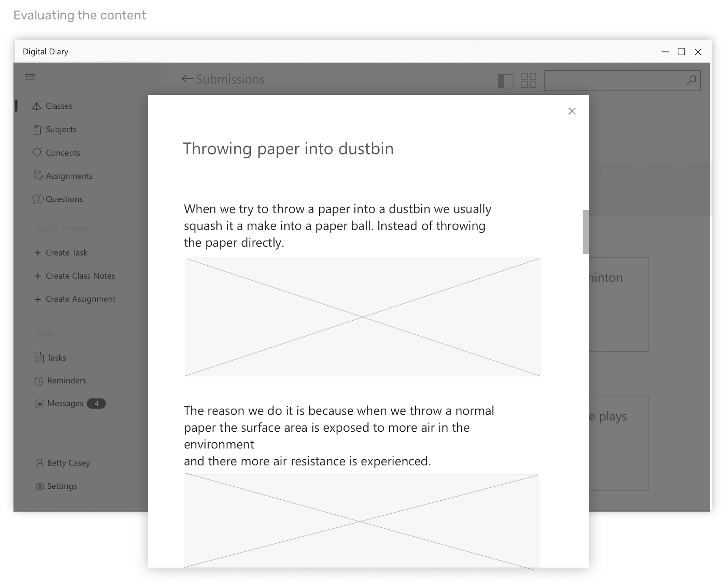Switch to split panel view

pyautogui.click(x=505, y=81)
